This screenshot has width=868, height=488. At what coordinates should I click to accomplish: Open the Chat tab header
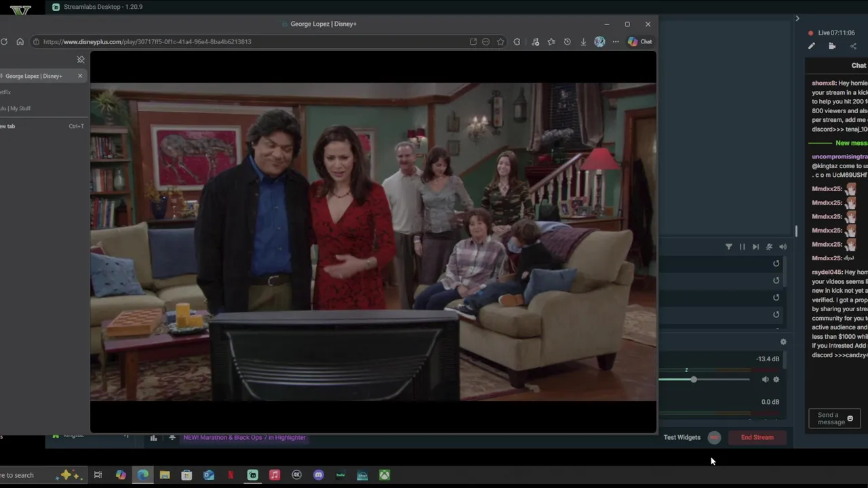(x=859, y=66)
